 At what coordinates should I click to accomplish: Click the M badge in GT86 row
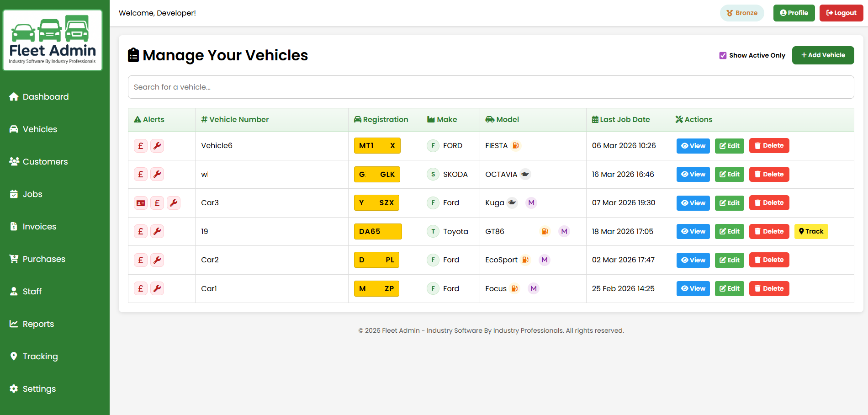[x=564, y=231]
